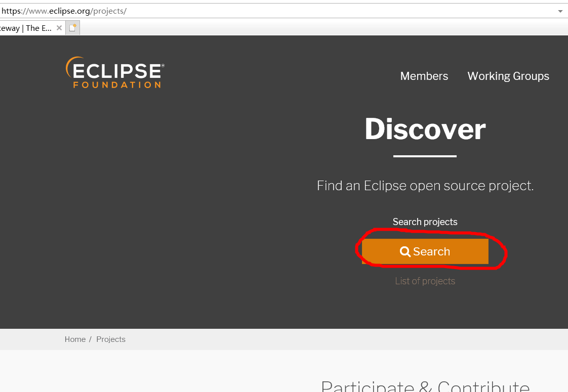The image size is (568, 392).
Task: Go to Home in the breadcrumb
Action: (75, 339)
